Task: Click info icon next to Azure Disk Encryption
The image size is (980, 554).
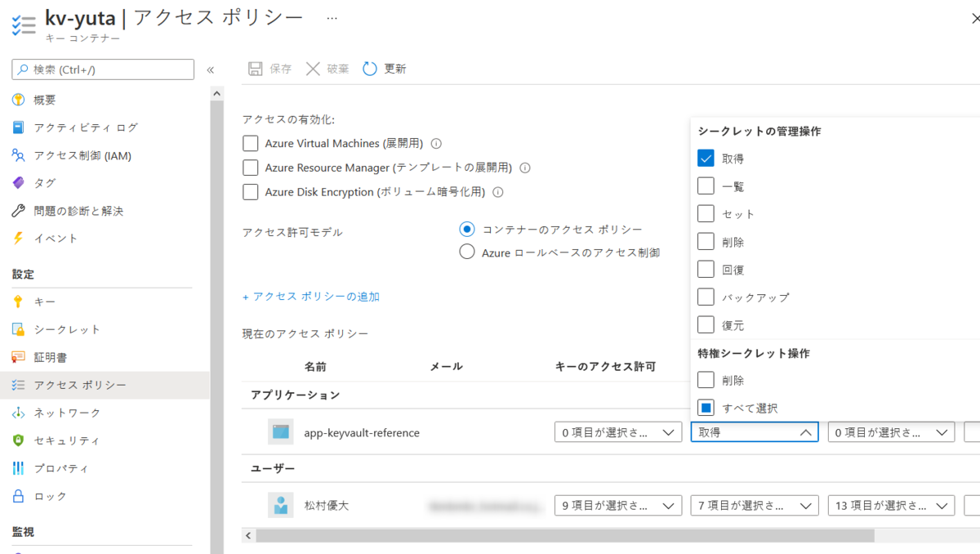Action: (498, 193)
